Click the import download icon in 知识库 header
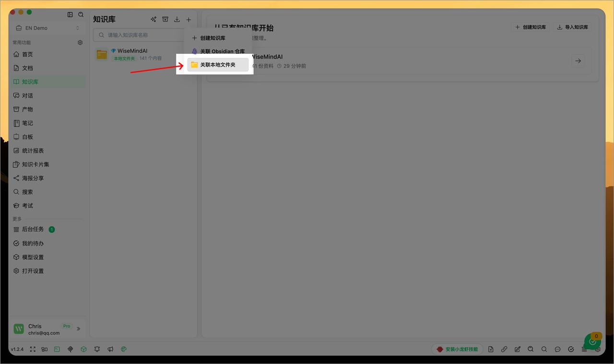Screen dimensions: 614x364 177,20
